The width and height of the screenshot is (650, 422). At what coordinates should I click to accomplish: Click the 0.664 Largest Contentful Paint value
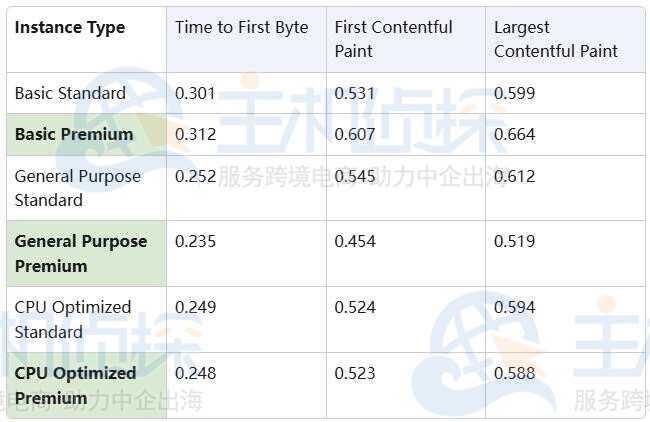[514, 134]
